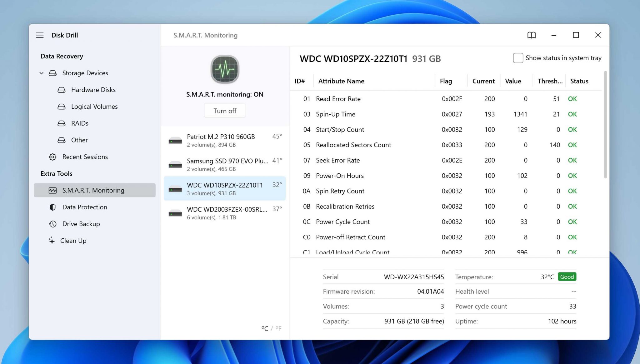Click the Hardware Disks drive icon
Viewport: 640px width, 364px height.
pyautogui.click(x=62, y=90)
